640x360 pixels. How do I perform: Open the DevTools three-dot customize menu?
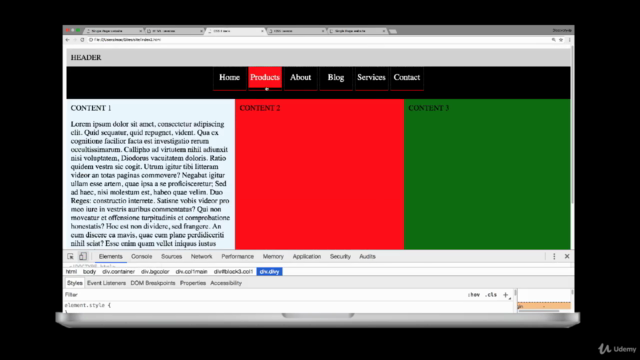[x=554, y=256]
